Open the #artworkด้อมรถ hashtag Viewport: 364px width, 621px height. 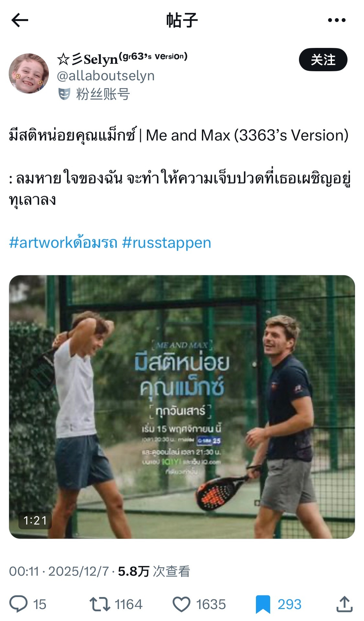(63, 243)
